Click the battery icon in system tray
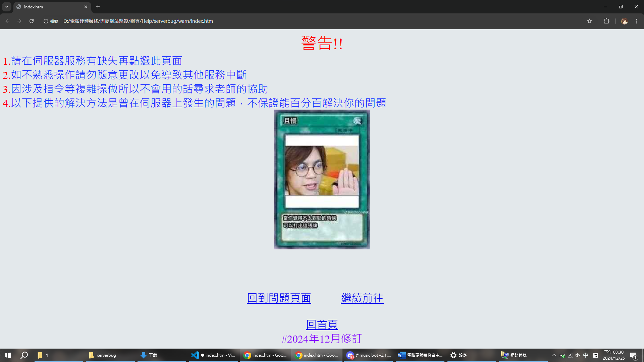 coord(562,355)
